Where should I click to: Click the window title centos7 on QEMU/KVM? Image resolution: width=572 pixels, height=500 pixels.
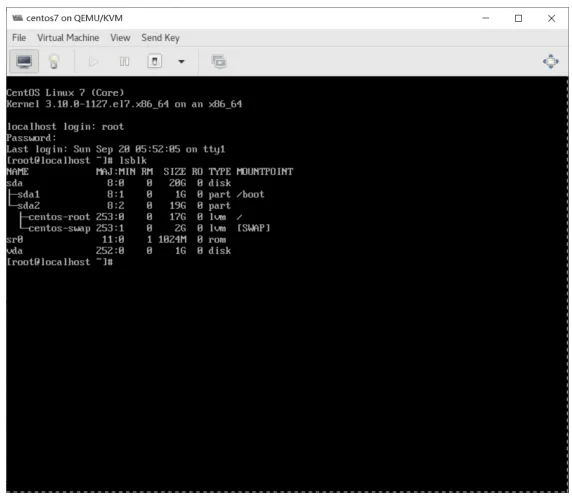point(74,18)
